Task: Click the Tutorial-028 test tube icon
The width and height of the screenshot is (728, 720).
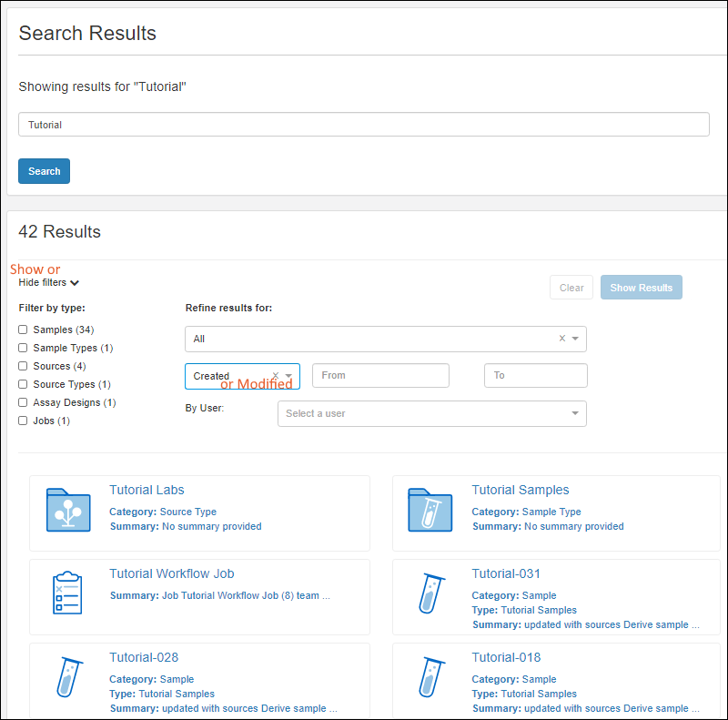Action: click(68, 678)
